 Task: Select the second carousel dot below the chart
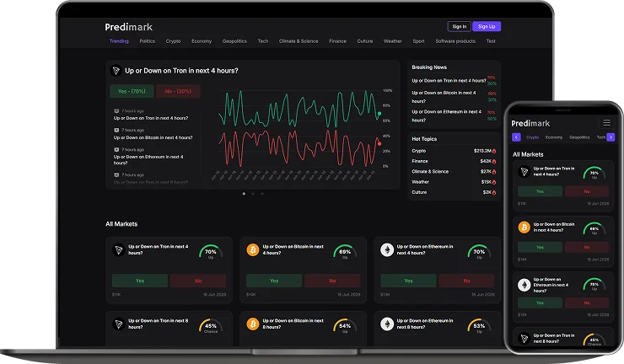point(253,194)
